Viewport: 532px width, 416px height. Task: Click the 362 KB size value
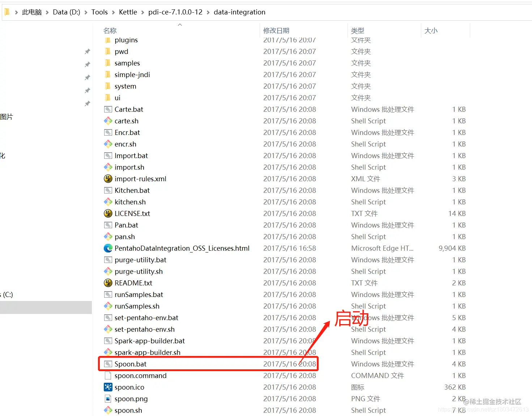pos(455,387)
